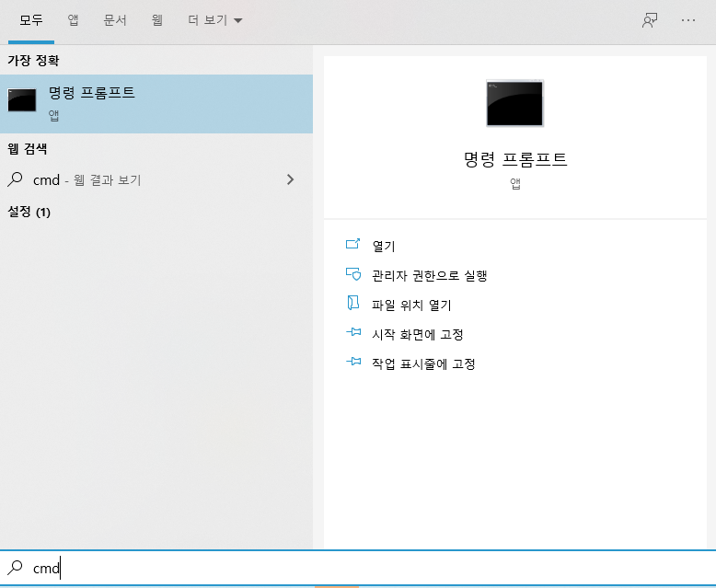Choose 관리자 권한으로 실행
Viewport: 716px width, 588px height.
pyautogui.click(x=429, y=275)
